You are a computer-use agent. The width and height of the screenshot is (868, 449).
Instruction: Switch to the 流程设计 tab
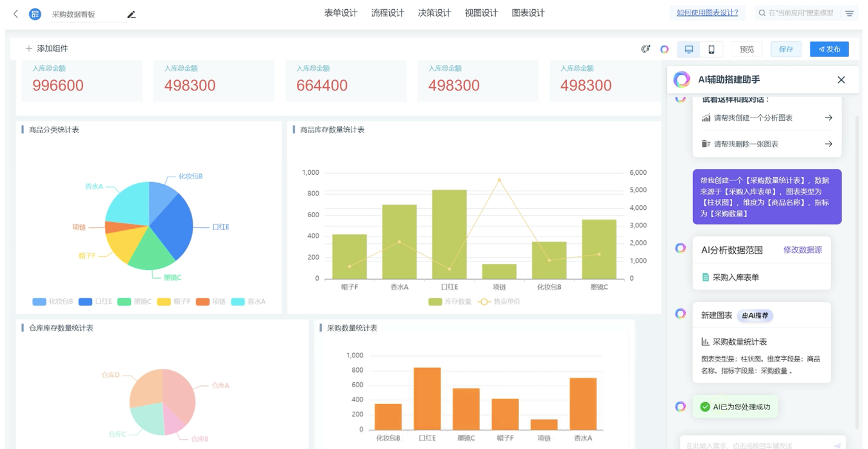tap(387, 13)
